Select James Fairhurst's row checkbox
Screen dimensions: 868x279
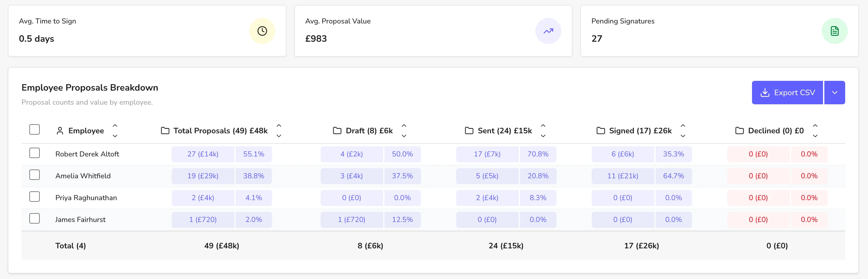point(34,219)
